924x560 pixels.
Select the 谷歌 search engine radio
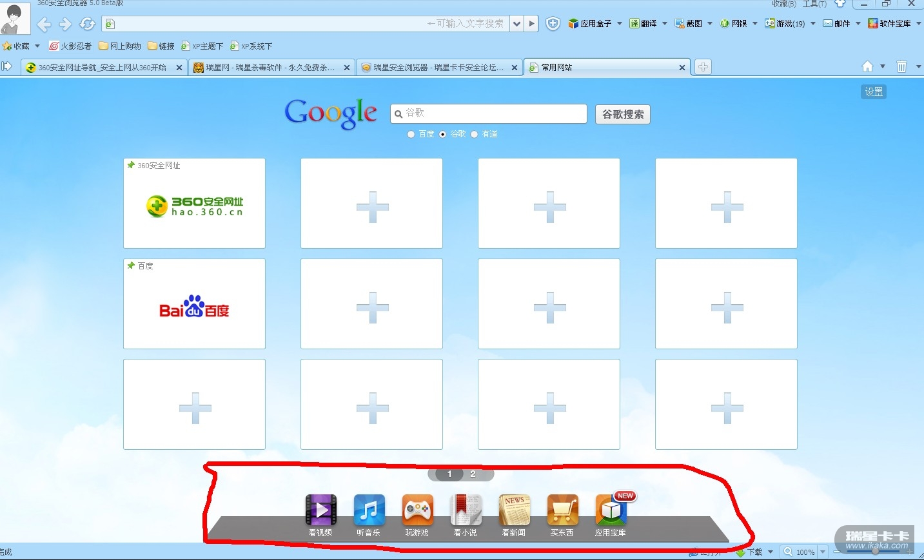pyautogui.click(x=442, y=134)
